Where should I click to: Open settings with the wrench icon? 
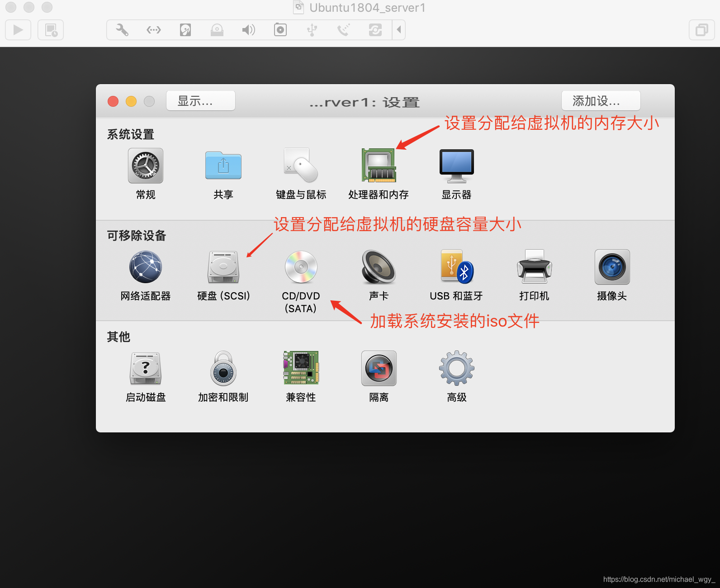(122, 30)
